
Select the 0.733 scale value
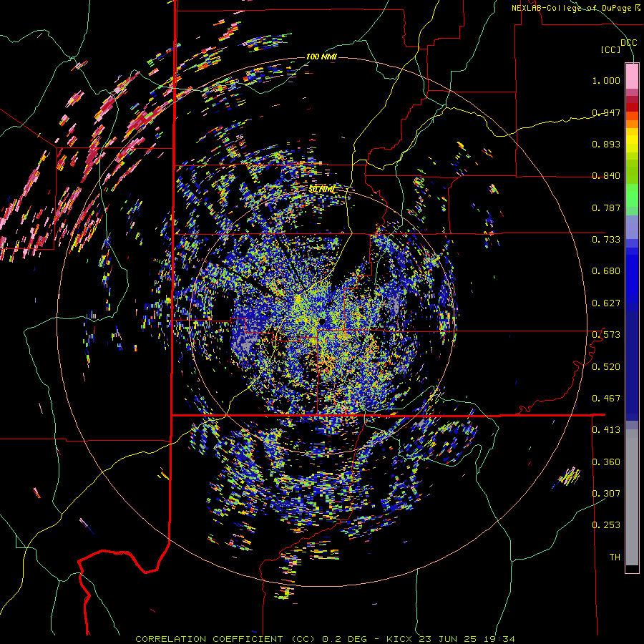tap(606, 240)
